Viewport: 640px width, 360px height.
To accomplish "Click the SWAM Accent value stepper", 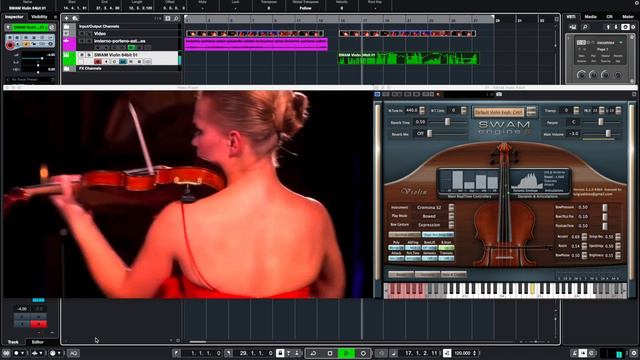I will point(584,237).
